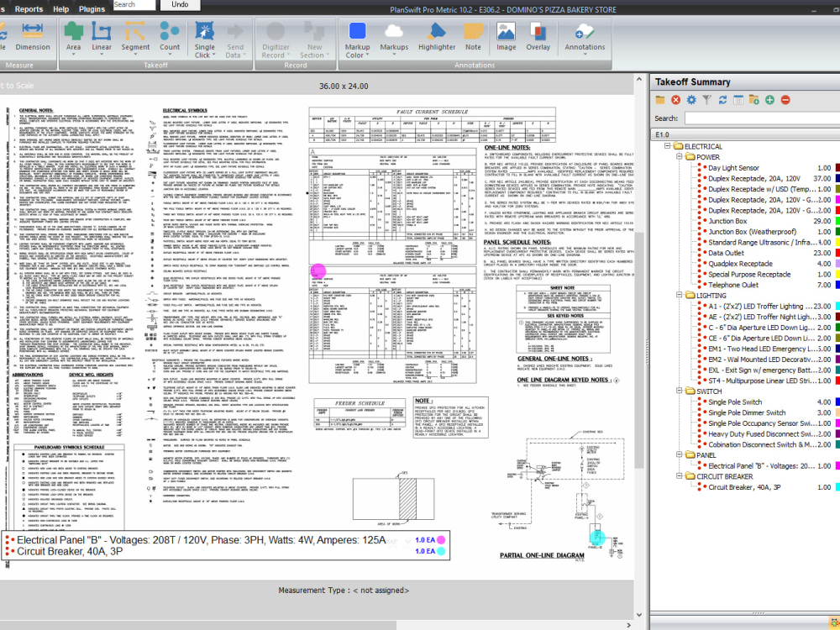Click red minus collapse-all icon

pos(785,100)
